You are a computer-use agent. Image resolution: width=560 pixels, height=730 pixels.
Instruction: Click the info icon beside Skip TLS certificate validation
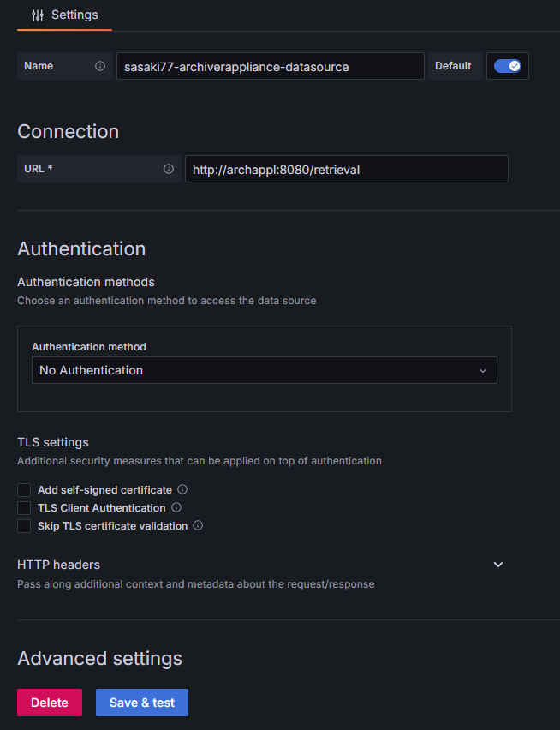[197, 525]
